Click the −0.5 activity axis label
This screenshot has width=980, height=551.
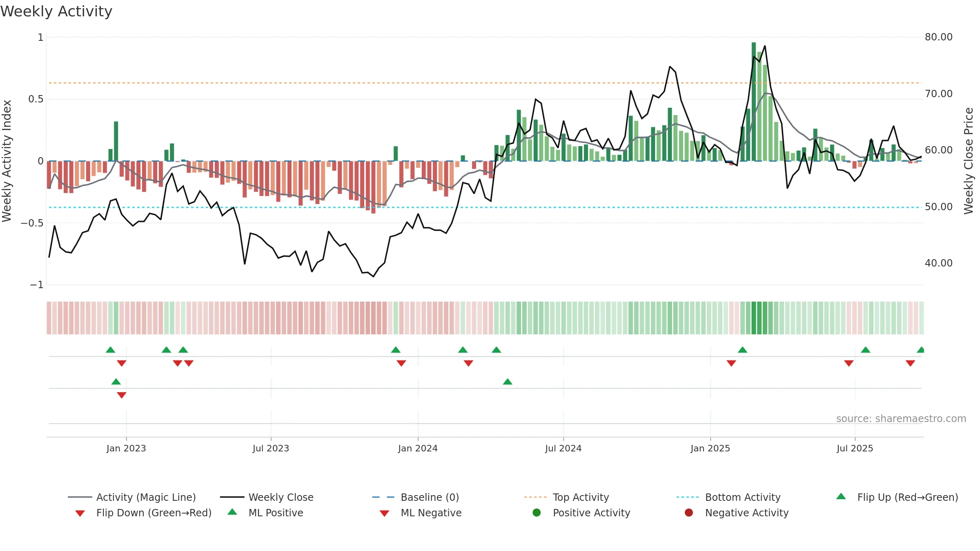click(x=32, y=223)
